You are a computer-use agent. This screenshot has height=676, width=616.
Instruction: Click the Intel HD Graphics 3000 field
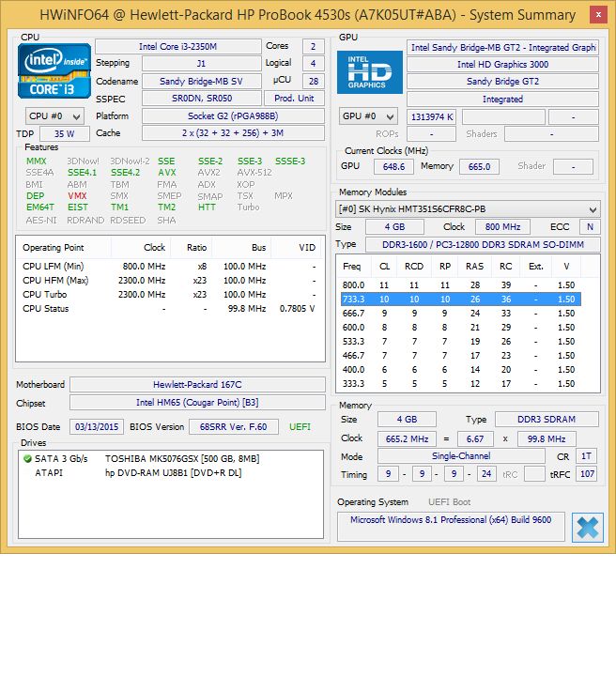click(x=502, y=64)
